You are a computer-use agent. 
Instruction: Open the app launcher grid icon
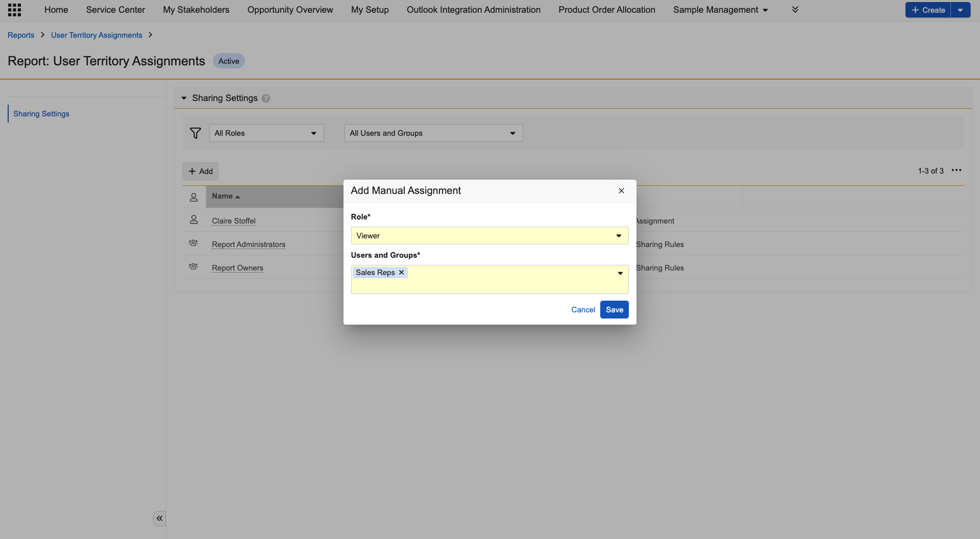coord(14,10)
